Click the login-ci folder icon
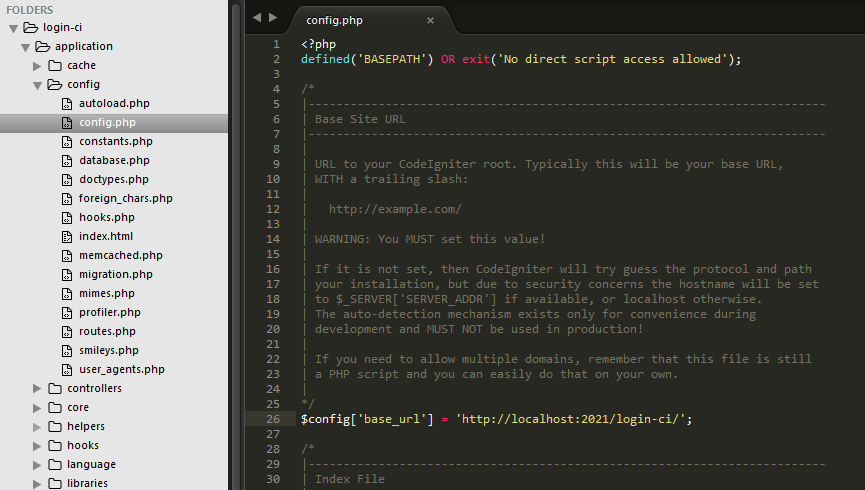This screenshot has width=865, height=490. pos(31,27)
